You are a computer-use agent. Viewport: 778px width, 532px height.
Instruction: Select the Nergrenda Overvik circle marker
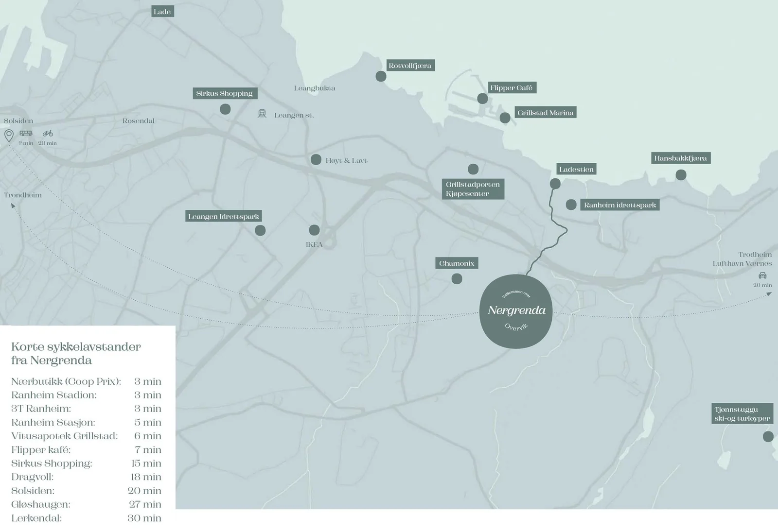click(x=516, y=311)
